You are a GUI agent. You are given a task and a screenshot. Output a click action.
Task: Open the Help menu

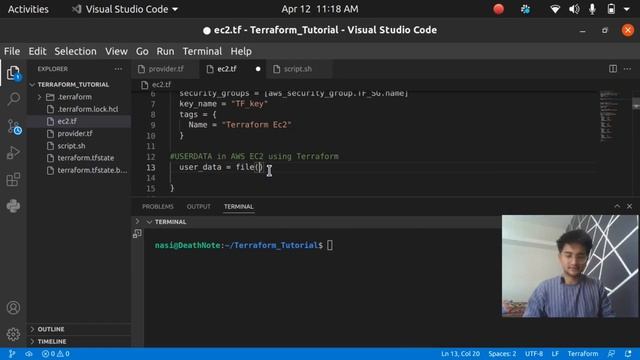coord(241,51)
